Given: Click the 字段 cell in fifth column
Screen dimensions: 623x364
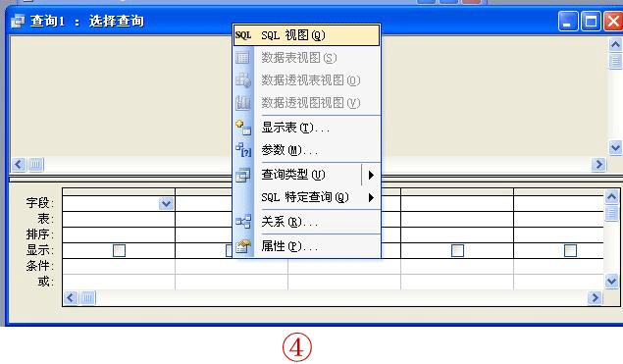Looking at the screenshot, I should coord(559,203).
